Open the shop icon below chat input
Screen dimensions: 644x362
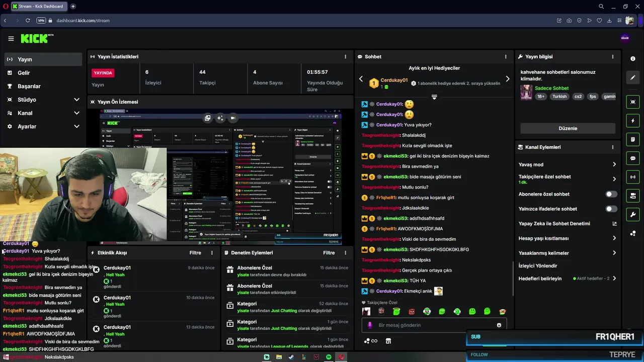[388, 341]
